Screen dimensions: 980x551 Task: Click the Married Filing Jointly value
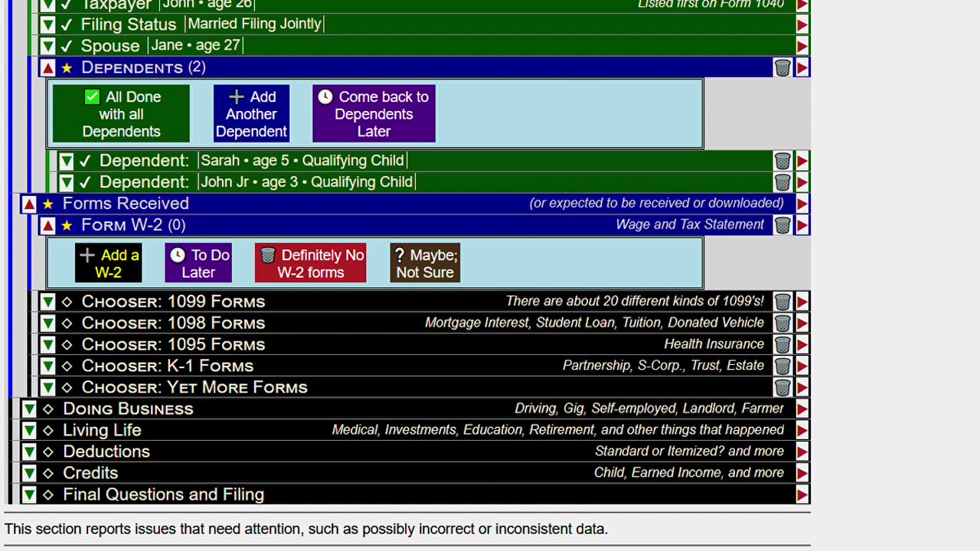coord(254,24)
